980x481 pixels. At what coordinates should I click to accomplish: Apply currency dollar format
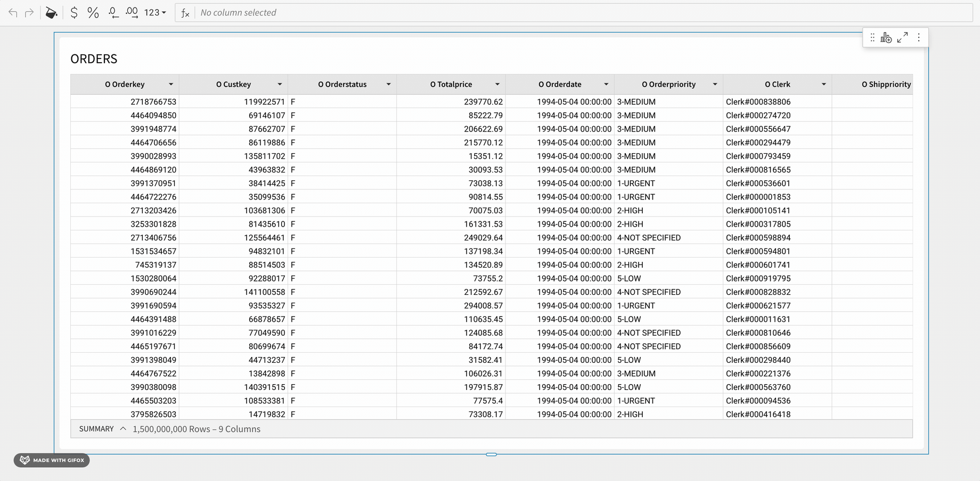coord(74,13)
